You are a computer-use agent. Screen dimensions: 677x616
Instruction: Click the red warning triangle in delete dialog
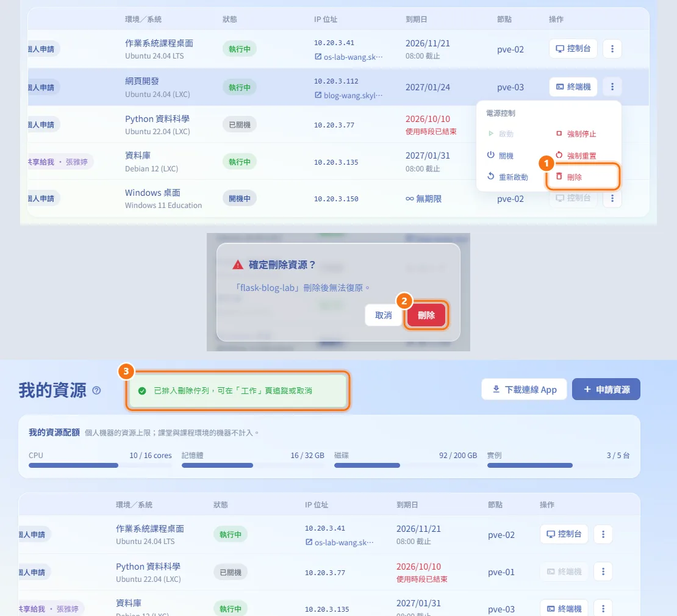238,265
